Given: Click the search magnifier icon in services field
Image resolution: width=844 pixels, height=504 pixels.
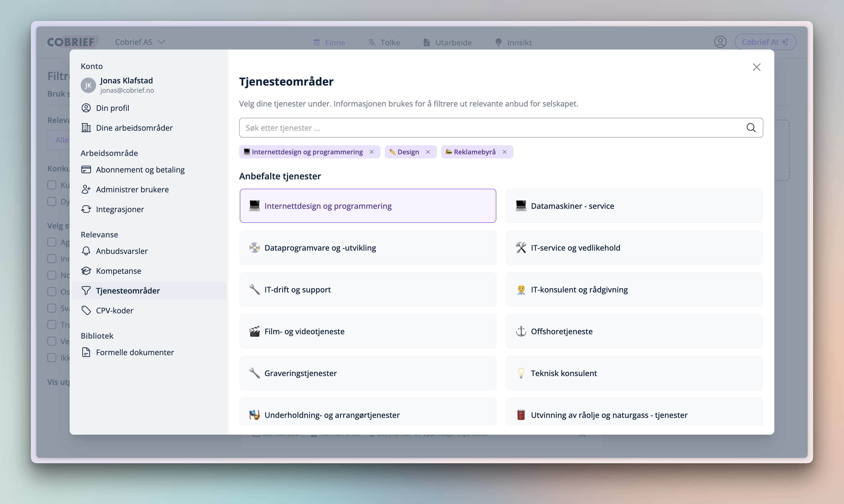Looking at the screenshot, I should [751, 128].
